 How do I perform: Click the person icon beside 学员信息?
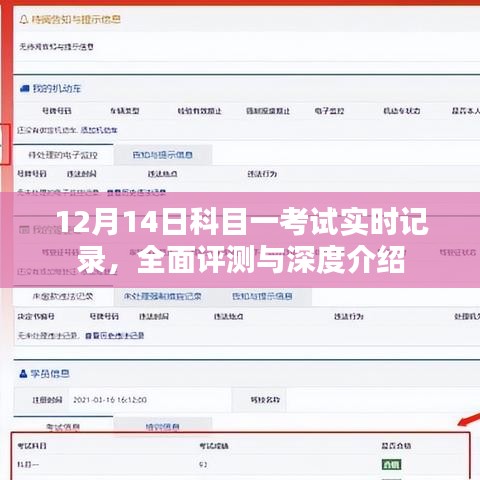tap(23, 374)
